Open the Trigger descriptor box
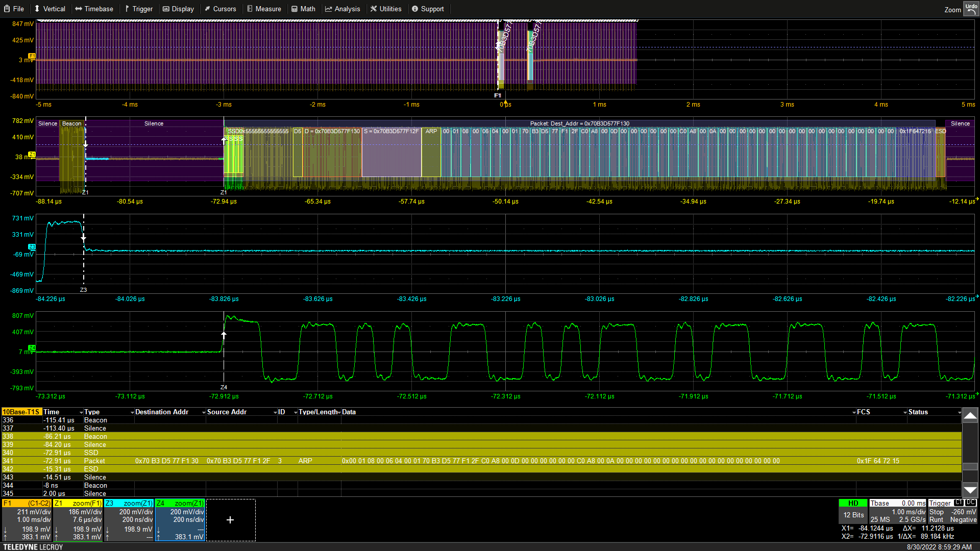This screenshot has height=551, width=980. (952, 511)
